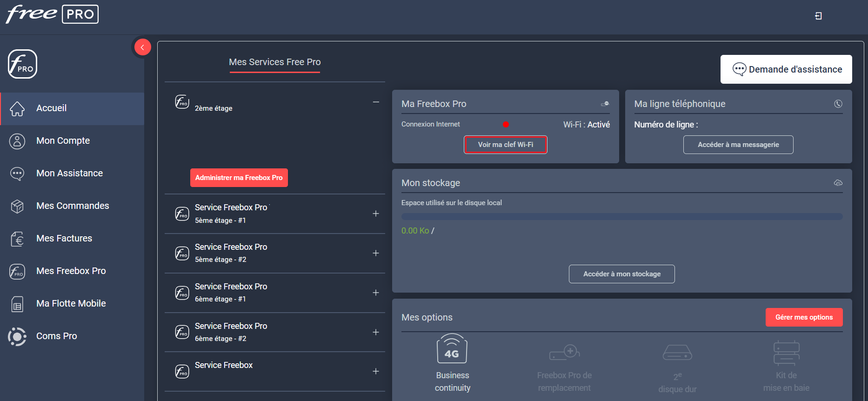Expand Service Freebox Pro 5ème étage - #2

376,253
